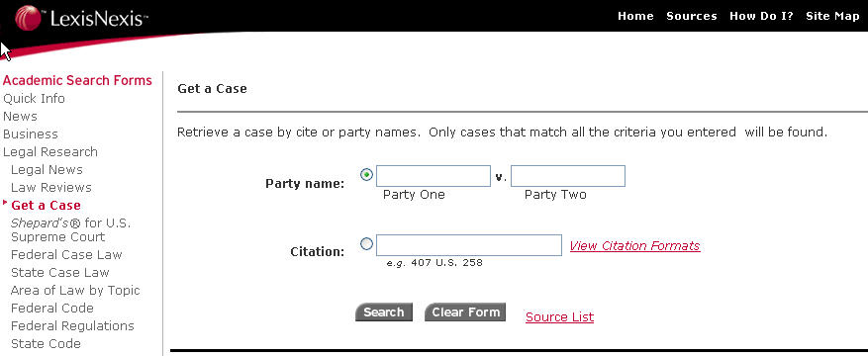Open the How Do I? help menu

[x=761, y=16]
